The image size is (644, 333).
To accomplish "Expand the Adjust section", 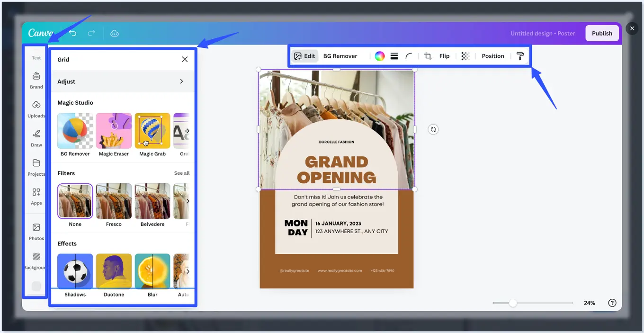I will coord(181,81).
